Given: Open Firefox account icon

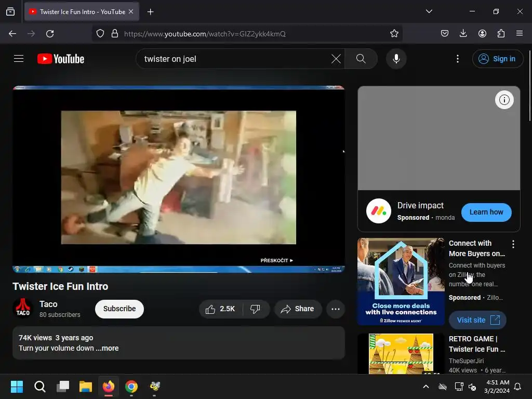Looking at the screenshot, I should (x=482, y=33).
